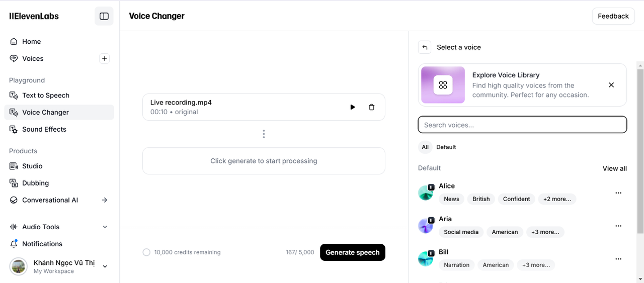Select Voice Changer in sidebar
This screenshot has height=283, width=644.
(x=59, y=113)
